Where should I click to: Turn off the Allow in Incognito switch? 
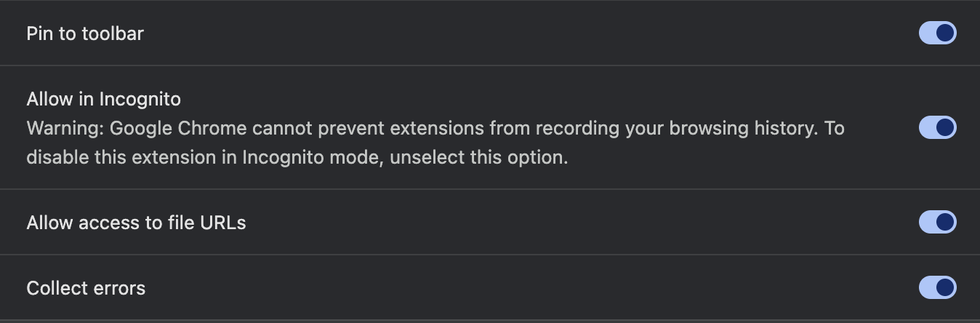coord(937,127)
